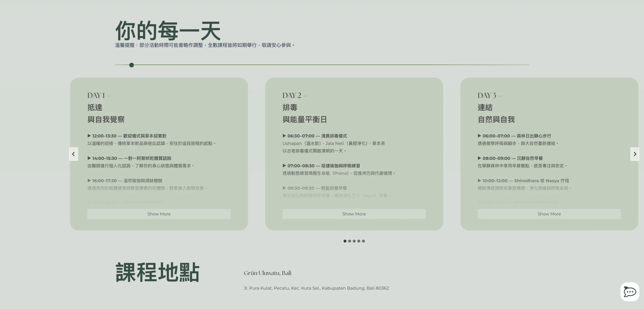The image size is (644, 309).
Task: Click the Grün Uluwatu, Bali location name
Action: coord(267,273)
